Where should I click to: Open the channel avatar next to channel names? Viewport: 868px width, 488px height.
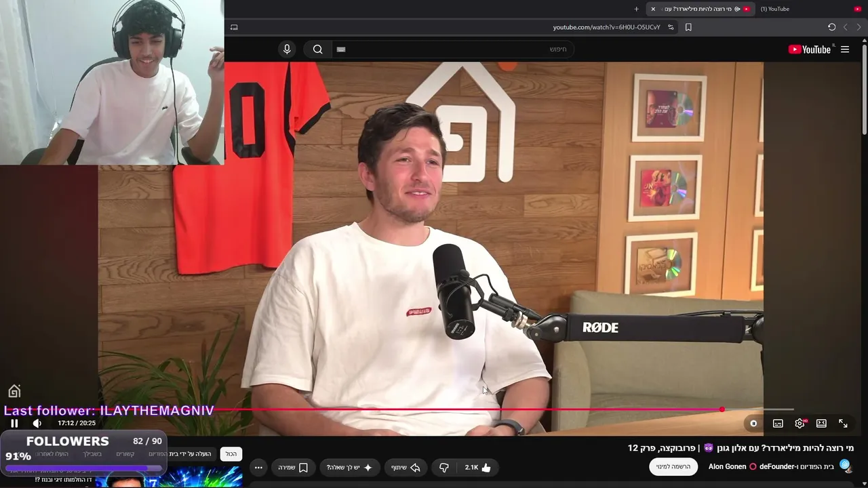click(845, 466)
